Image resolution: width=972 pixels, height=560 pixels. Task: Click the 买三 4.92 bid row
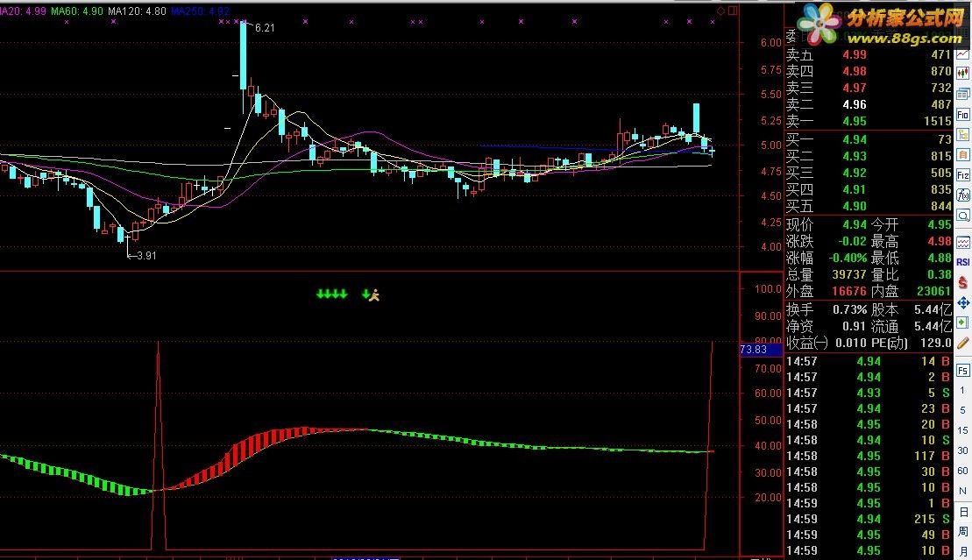pos(869,173)
